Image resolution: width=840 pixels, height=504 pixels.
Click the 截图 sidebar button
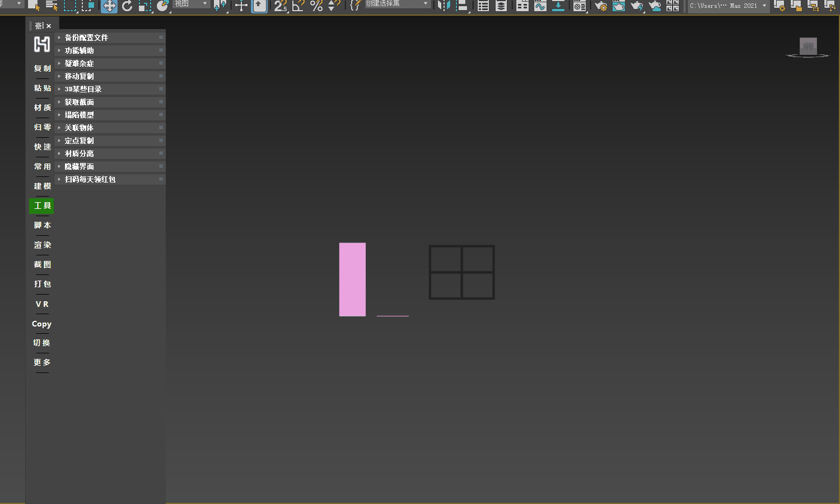point(42,264)
